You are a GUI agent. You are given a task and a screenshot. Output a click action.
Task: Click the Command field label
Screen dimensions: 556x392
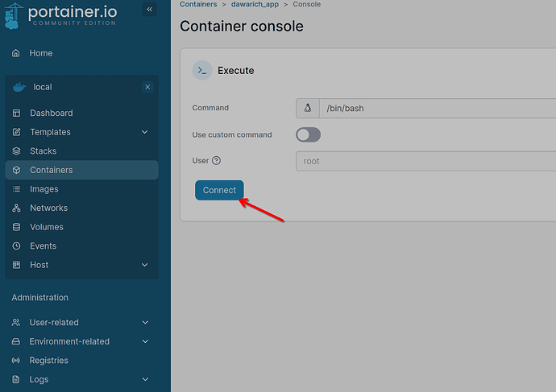click(x=210, y=108)
